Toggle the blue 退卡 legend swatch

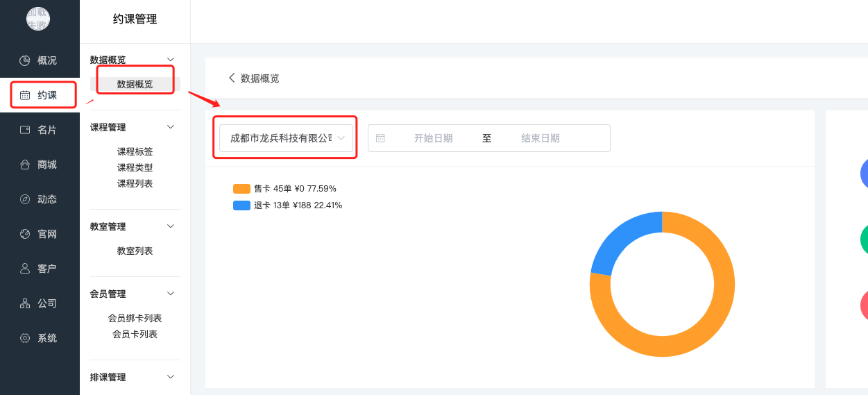click(241, 205)
